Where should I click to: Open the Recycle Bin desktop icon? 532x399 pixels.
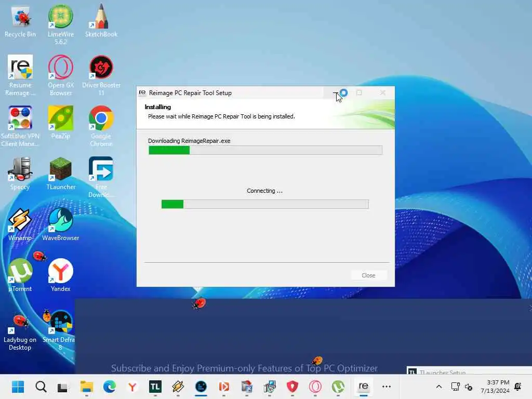(20, 21)
